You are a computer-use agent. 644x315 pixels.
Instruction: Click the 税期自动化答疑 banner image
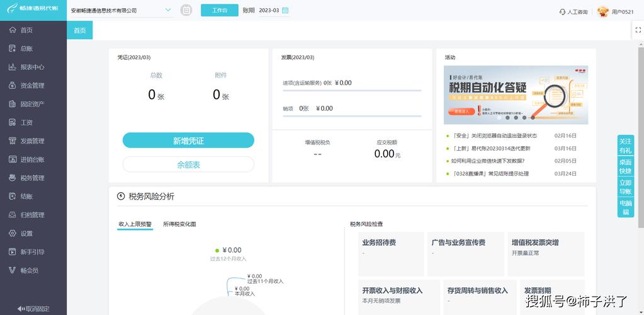coord(516,94)
